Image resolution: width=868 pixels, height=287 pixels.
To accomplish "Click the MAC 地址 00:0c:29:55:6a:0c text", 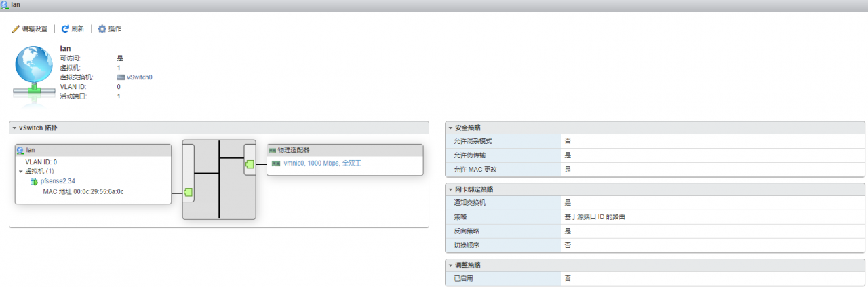I will [83, 192].
